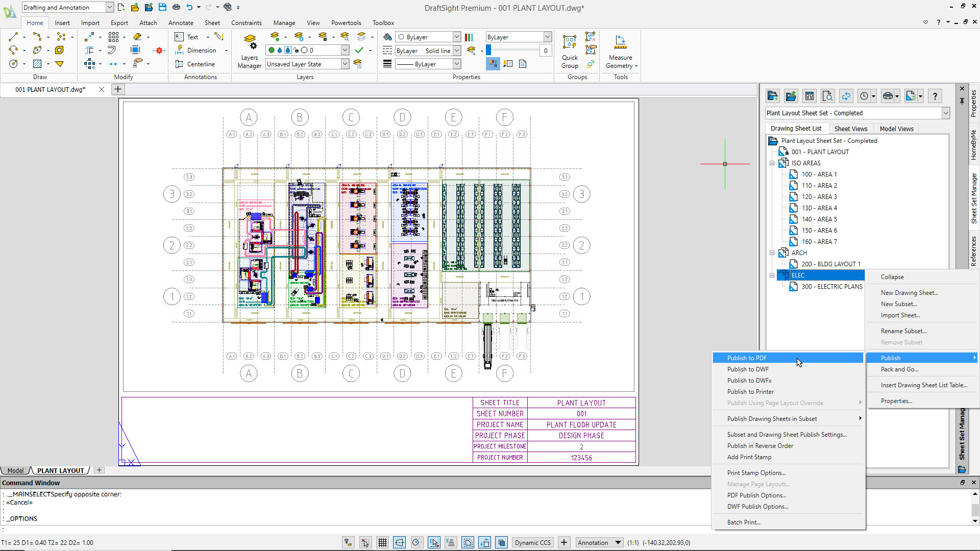Collapse the ISO AREAS subset
The width and height of the screenshot is (980, 551).
[x=772, y=163]
